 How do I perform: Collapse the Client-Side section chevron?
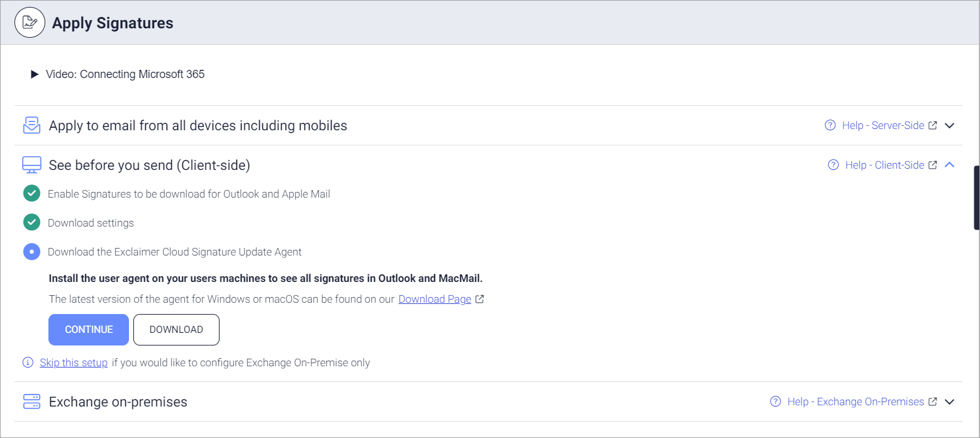coord(950,164)
